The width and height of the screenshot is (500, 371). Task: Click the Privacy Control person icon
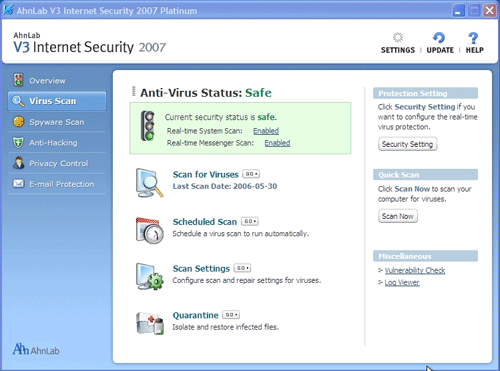pos(18,163)
